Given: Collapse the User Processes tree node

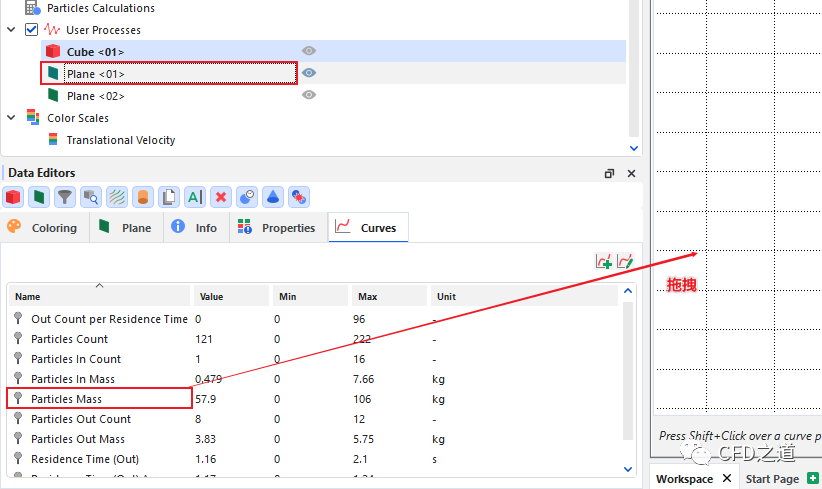Looking at the screenshot, I should point(12,30).
